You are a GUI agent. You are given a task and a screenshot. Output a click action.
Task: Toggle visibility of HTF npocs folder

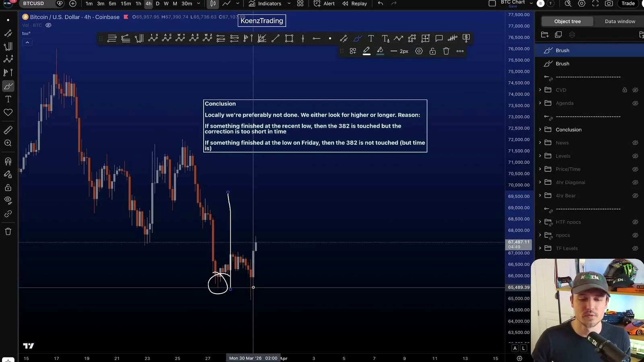pyautogui.click(x=635, y=222)
